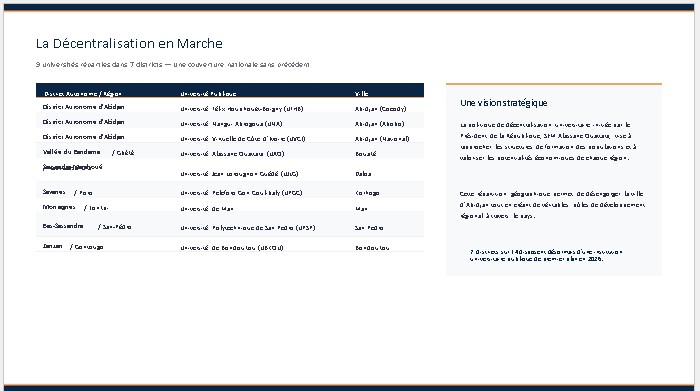Click 'Vallée du Bandama / Gbêkê' region cell

(88, 152)
